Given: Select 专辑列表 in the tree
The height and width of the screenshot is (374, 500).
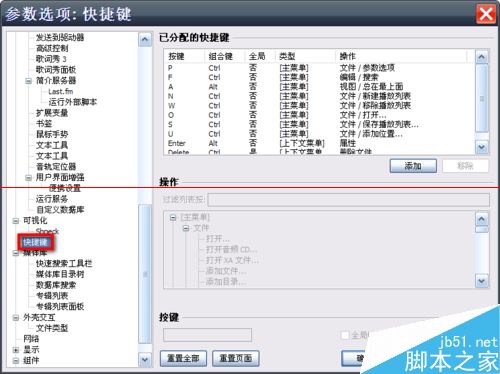Looking at the screenshot, I should pos(52,296).
